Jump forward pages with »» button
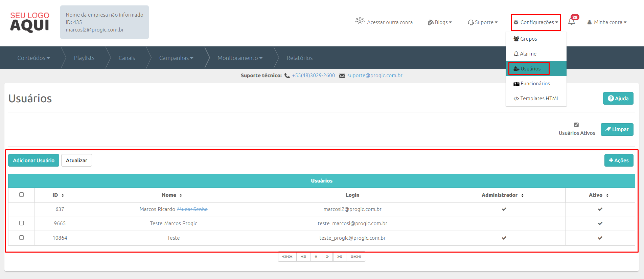 340,257
